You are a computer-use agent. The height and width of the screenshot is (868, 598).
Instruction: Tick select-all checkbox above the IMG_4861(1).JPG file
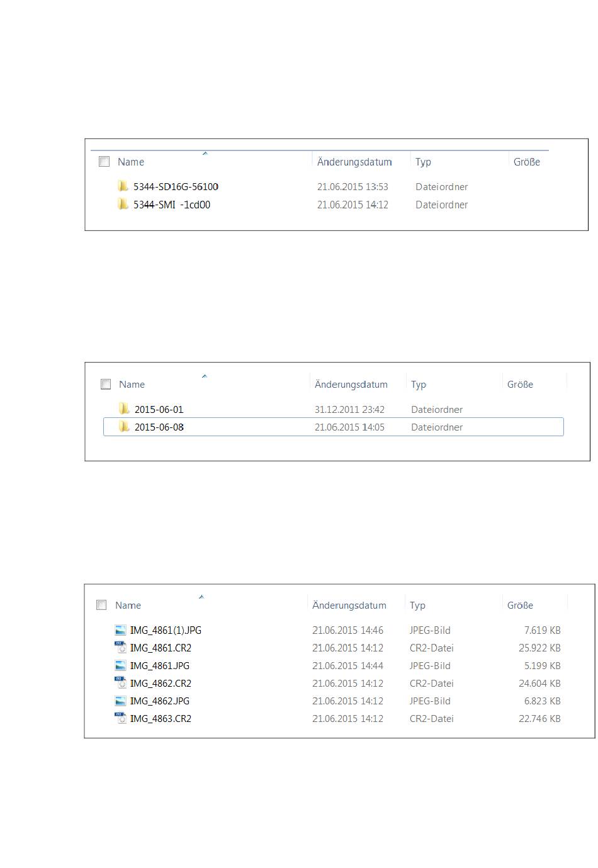tap(101, 605)
